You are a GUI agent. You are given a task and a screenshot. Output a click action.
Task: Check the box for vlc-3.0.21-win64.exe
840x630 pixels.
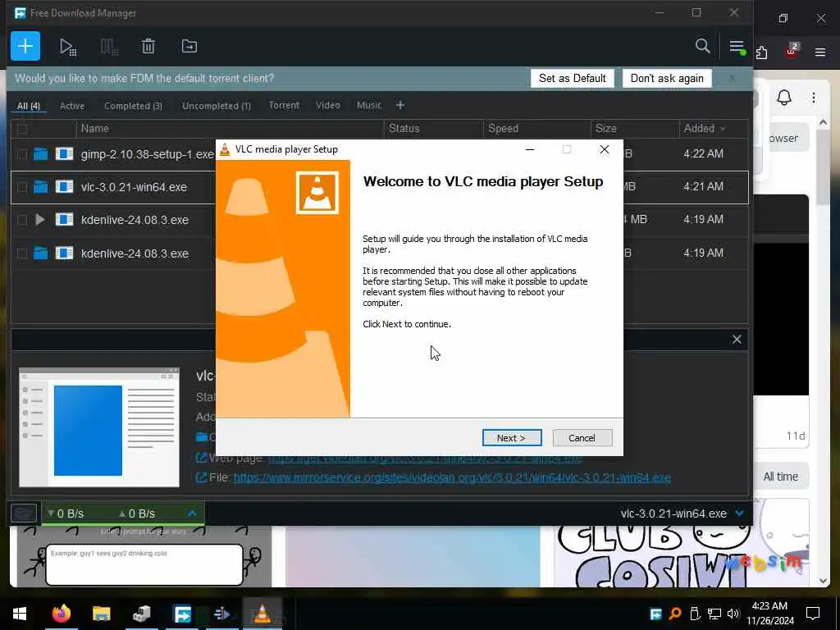tap(22, 187)
